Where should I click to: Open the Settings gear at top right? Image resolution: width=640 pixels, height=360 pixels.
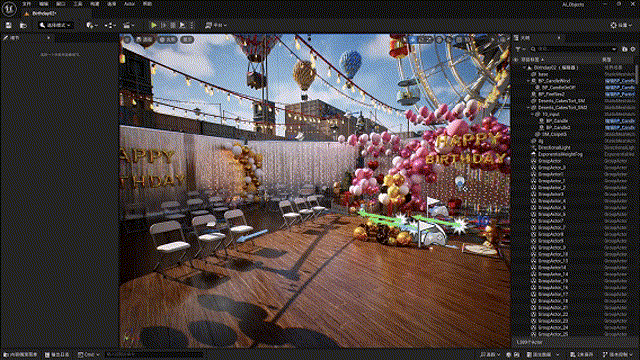(621, 25)
